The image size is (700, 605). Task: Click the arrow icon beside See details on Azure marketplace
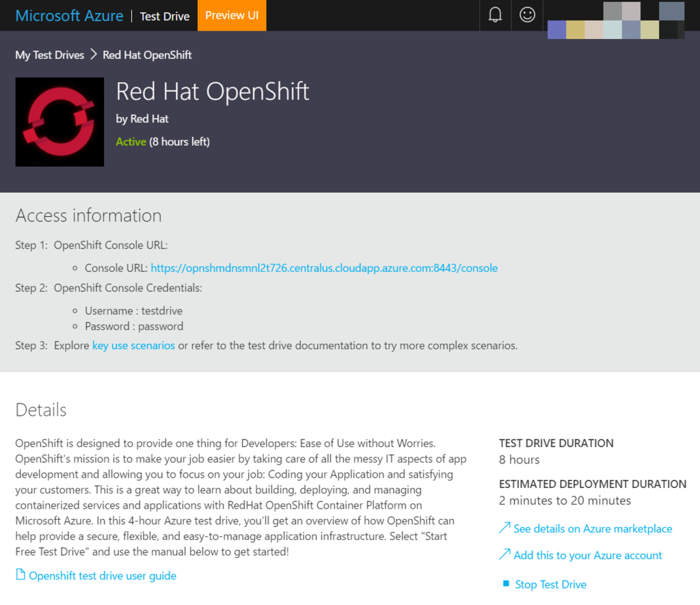coord(504,528)
